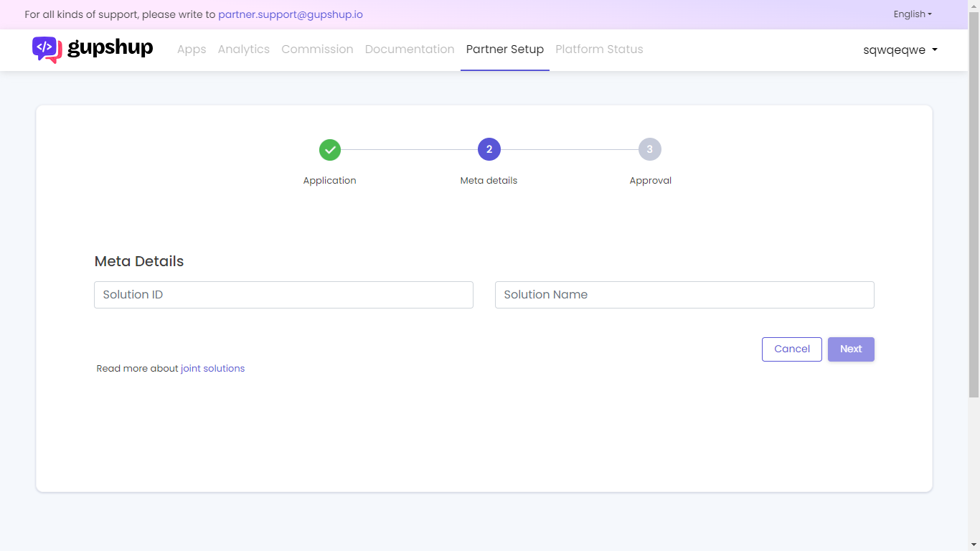Image resolution: width=980 pixels, height=551 pixels.
Task: Switch to the Apps tab
Action: click(192, 50)
